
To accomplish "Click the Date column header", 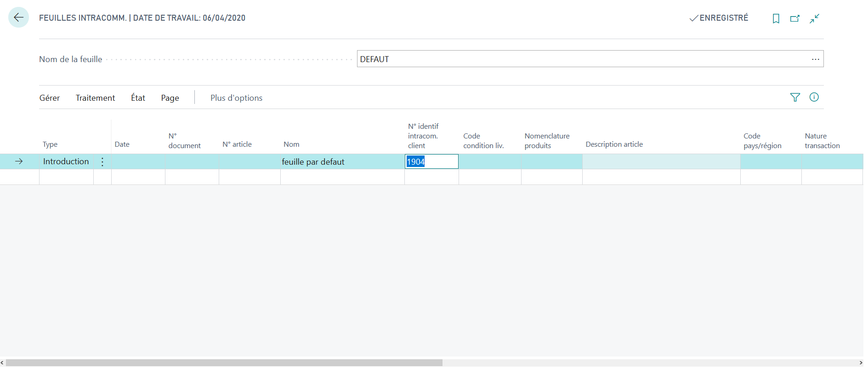I will coord(122,144).
